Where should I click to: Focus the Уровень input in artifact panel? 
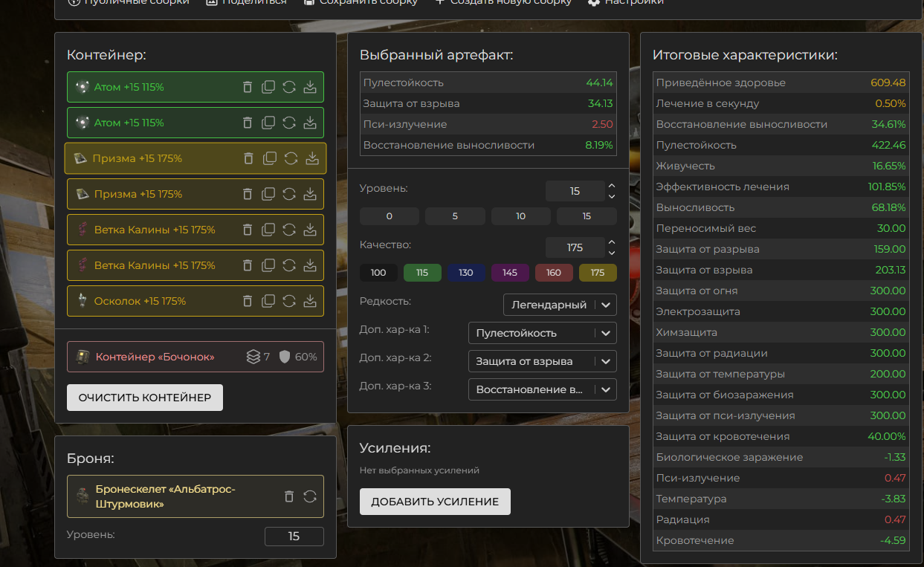575,191
